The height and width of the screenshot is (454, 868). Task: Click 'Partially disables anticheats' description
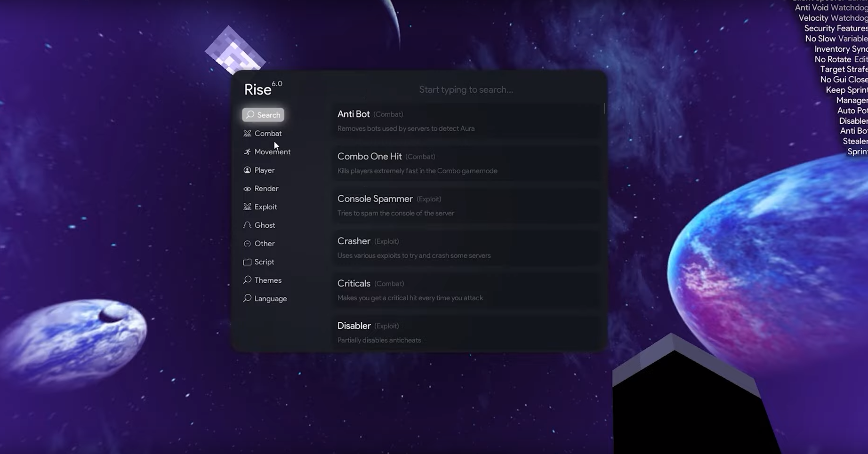click(x=379, y=340)
